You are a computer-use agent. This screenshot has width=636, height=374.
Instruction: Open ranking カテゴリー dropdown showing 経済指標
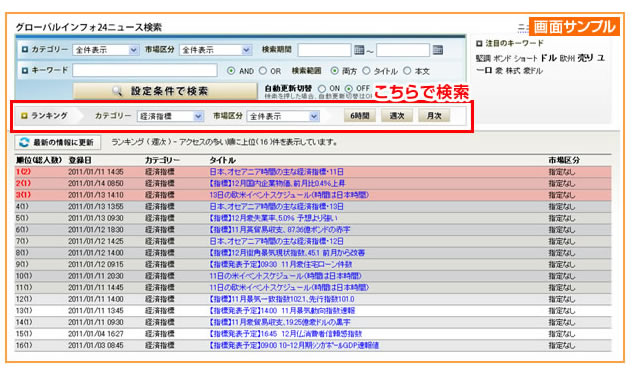[x=170, y=116]
